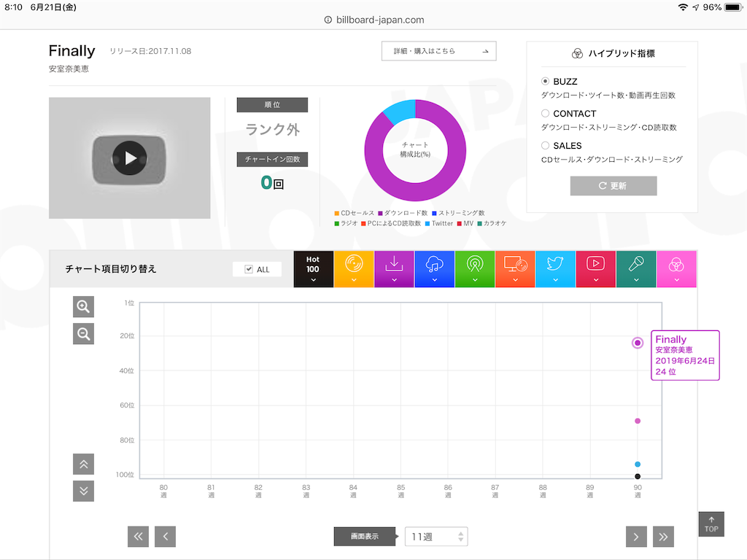
Task: Uncheck the ALL checkbox
Action: click(x=249, y=269)
